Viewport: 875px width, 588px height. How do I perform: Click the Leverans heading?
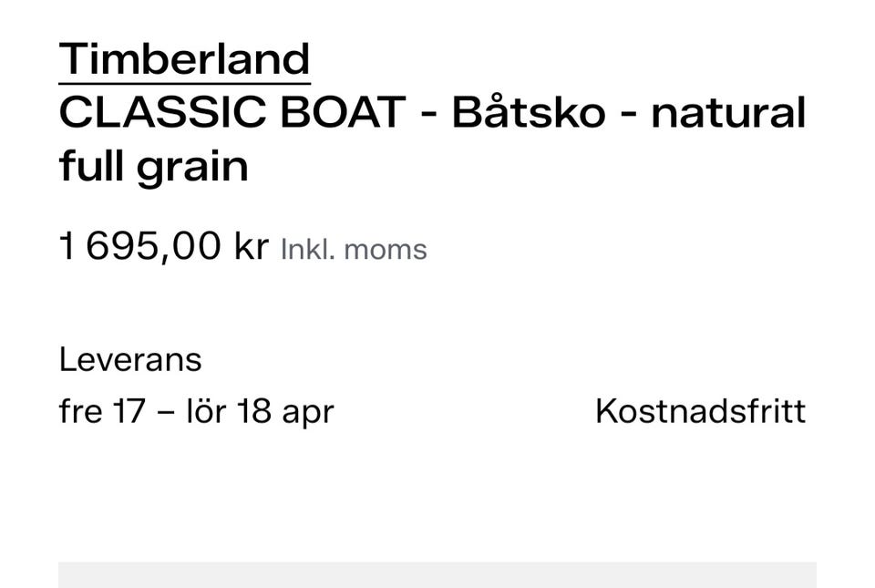[130, 359]
